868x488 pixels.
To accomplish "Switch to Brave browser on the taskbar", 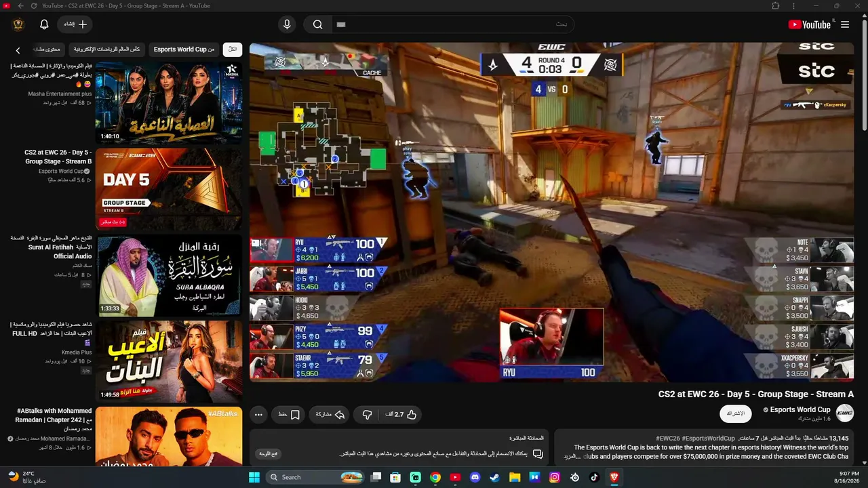I will tap(614, 477).
